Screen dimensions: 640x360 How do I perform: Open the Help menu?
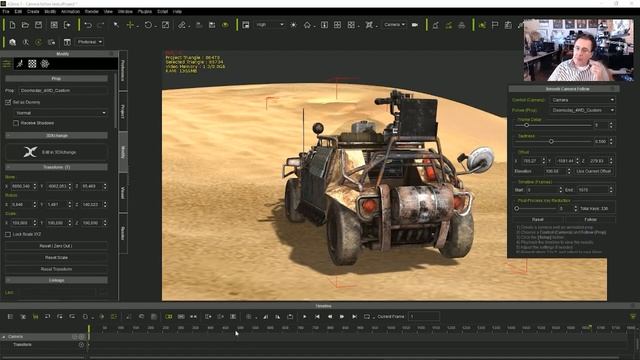[x=177, y=11]
